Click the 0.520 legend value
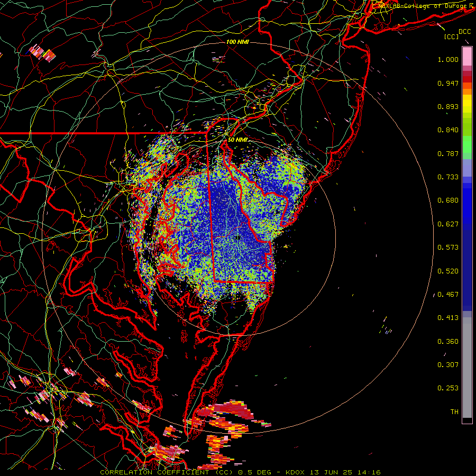 448,271
